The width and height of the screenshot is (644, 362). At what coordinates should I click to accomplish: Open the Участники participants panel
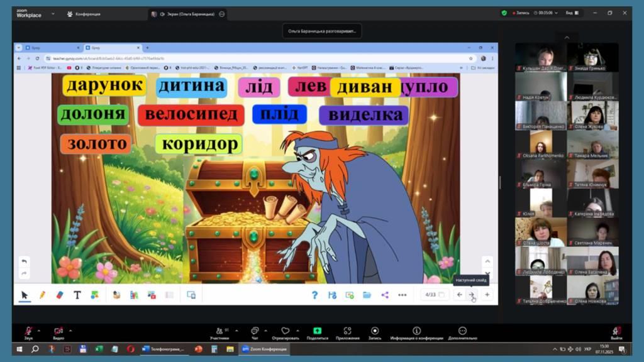click(x=219, y=332)
